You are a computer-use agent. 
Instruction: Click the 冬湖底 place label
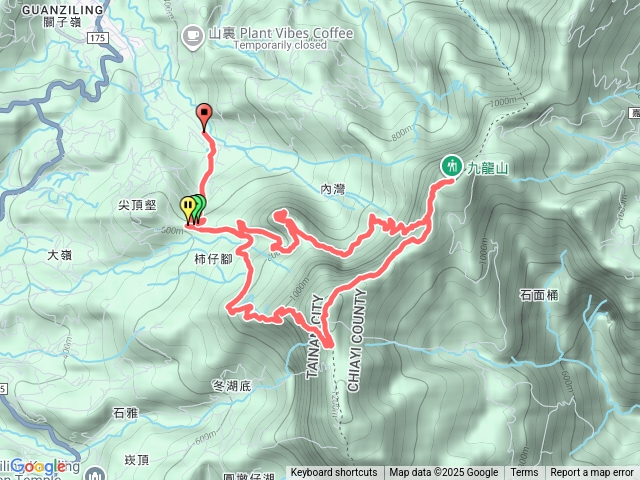click(x=232, y=386)
